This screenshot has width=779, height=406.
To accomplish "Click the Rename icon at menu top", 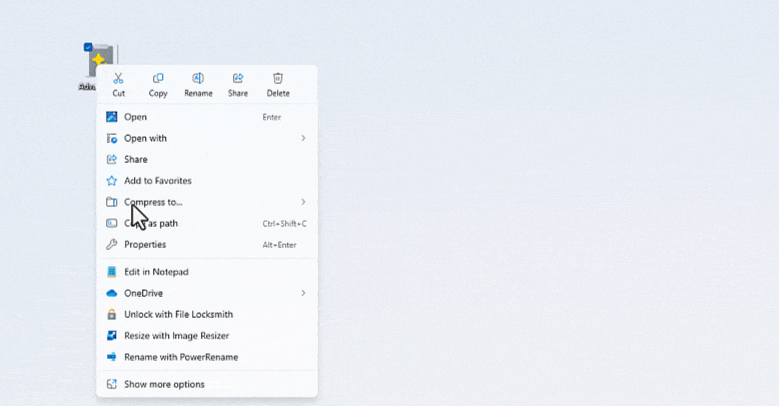I will pos(198,79).
